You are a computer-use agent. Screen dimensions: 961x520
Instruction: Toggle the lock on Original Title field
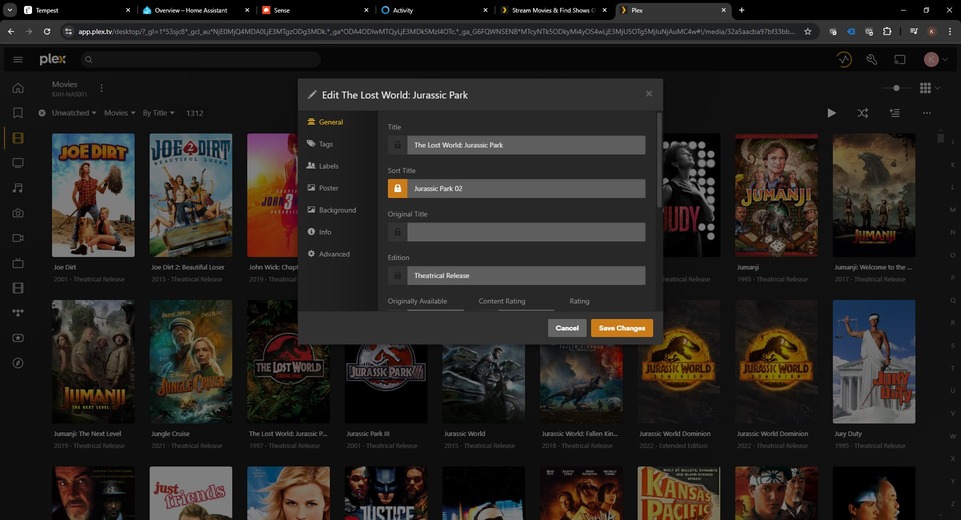(x=397, y=232)
